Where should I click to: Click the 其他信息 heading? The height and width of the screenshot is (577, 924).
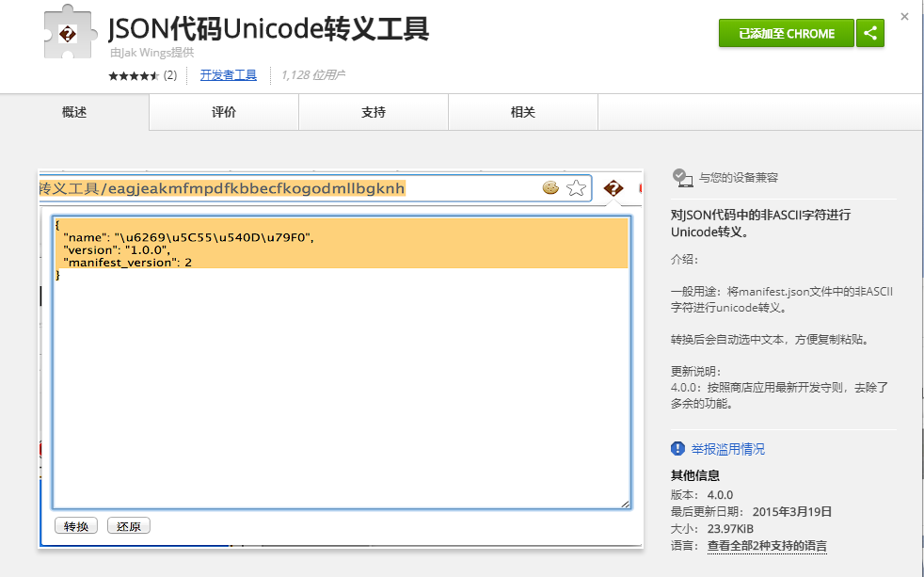[x=695, y=475]
